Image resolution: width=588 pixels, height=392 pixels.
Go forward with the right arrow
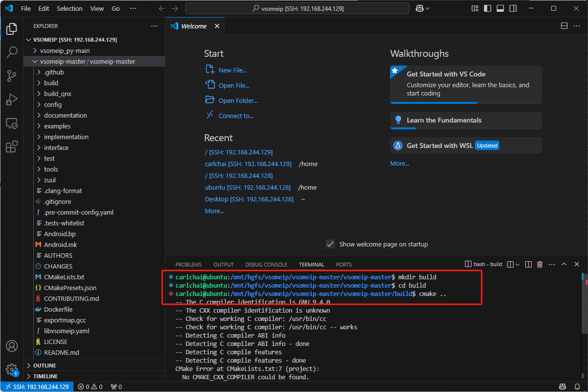click(x=174, y=8)
